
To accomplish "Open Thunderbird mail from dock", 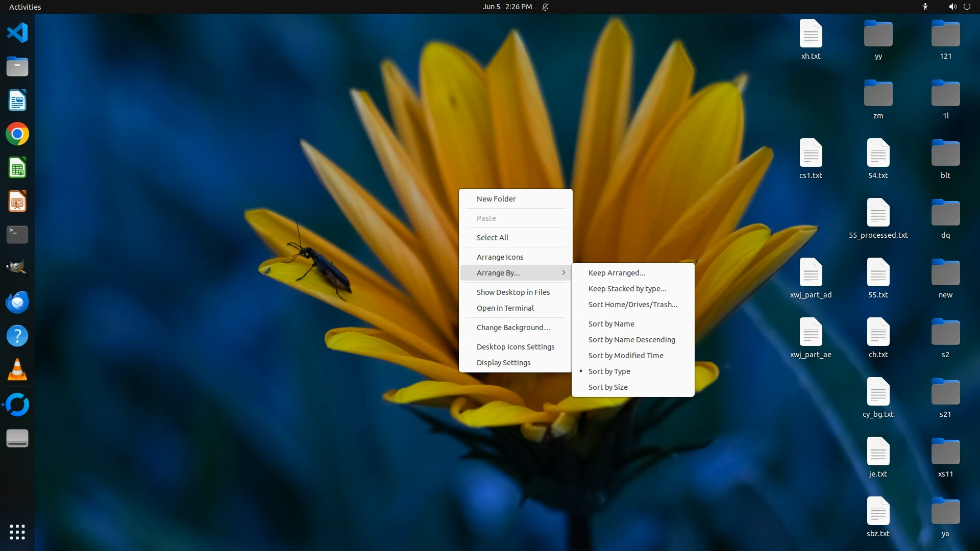I will [x=17, y=302].
